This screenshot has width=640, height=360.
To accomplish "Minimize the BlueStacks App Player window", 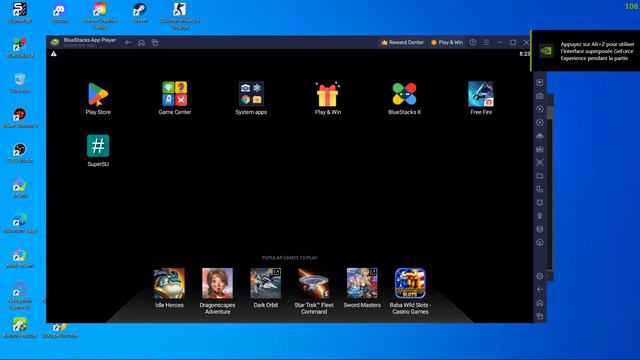I will click(x=500, y=42).
